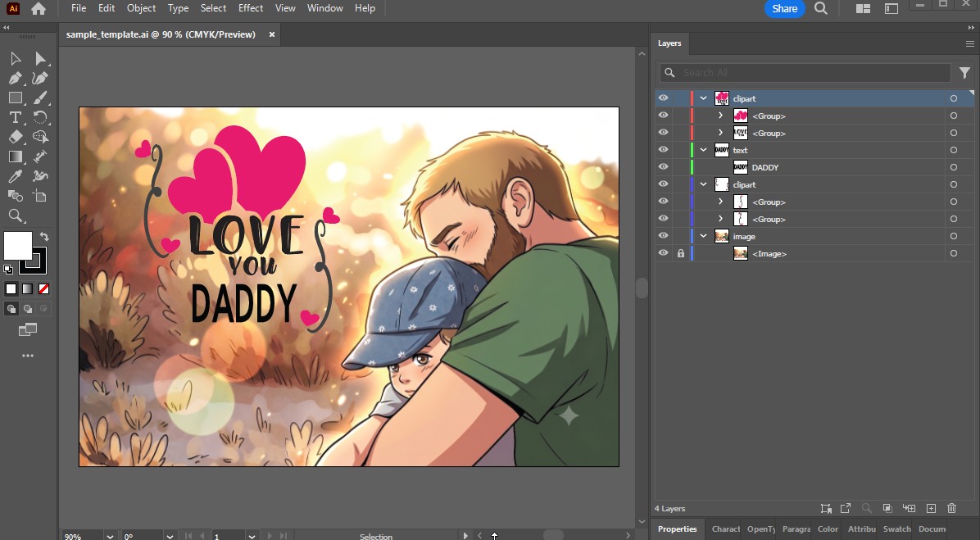Select the Eyedropper tool

tap(16, 176)
